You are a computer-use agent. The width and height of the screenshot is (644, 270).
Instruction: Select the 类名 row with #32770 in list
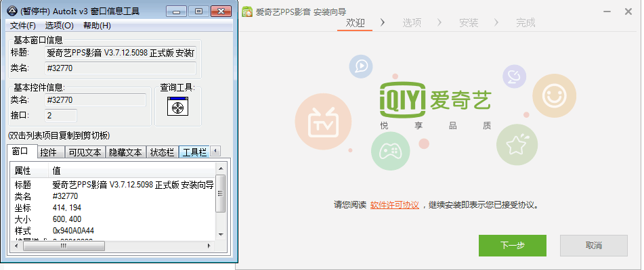pos(113,196)
